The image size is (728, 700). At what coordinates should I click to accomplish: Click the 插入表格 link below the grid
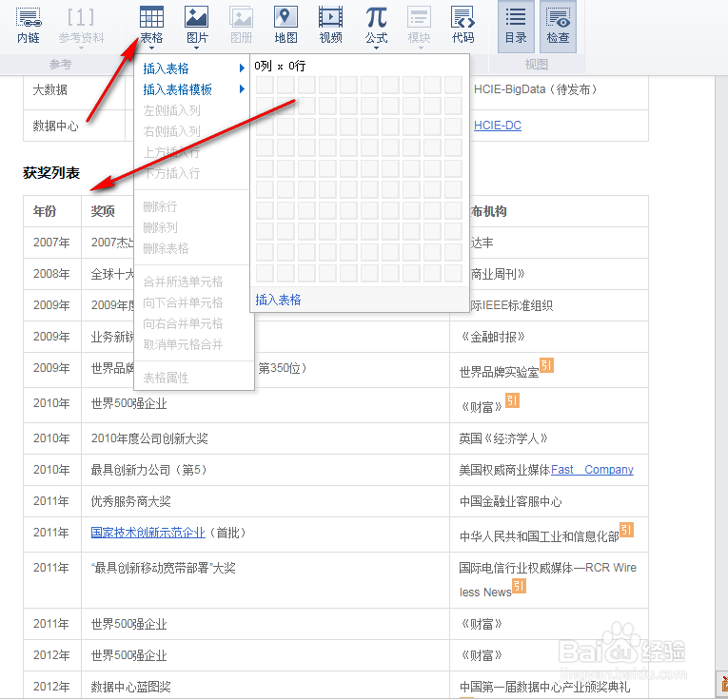click(x=278, y=300)
